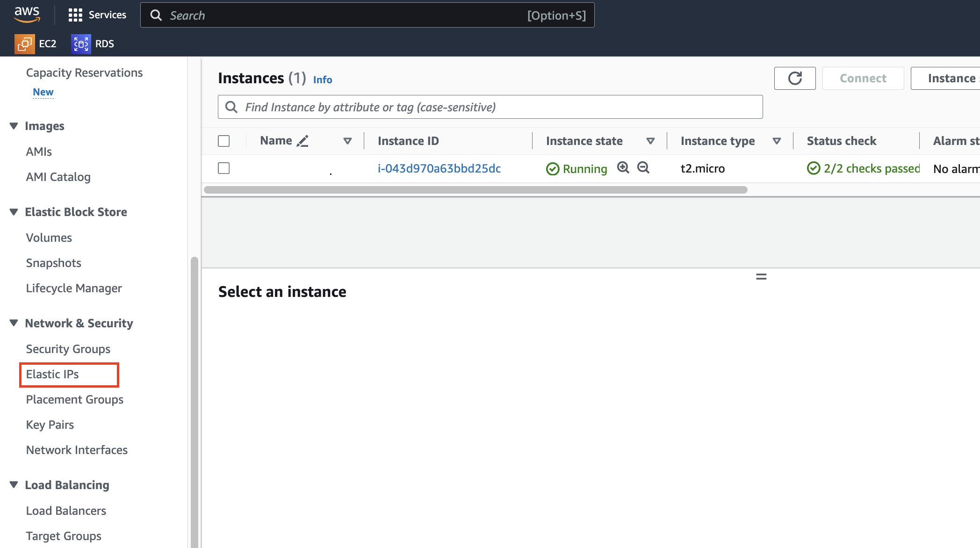
Task: Click the Services grid icon in navbar
Action: (x=73, y=15)
